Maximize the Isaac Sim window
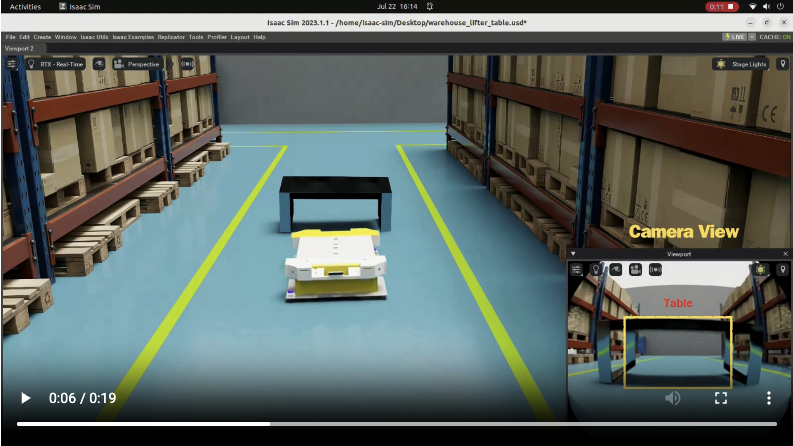 coord(767,23)
